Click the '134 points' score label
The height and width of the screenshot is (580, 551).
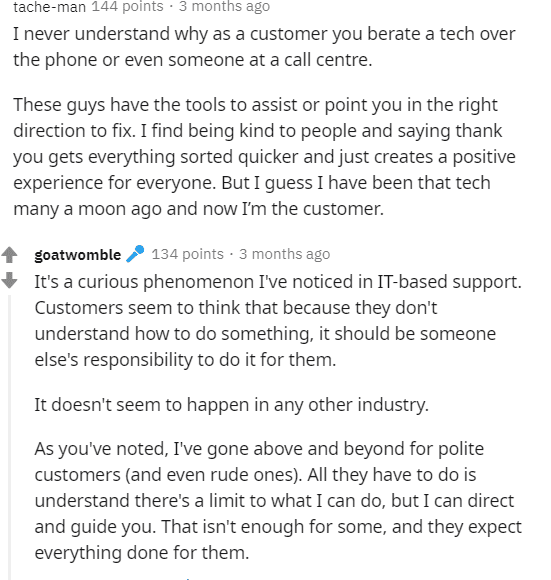click(187, 254)
